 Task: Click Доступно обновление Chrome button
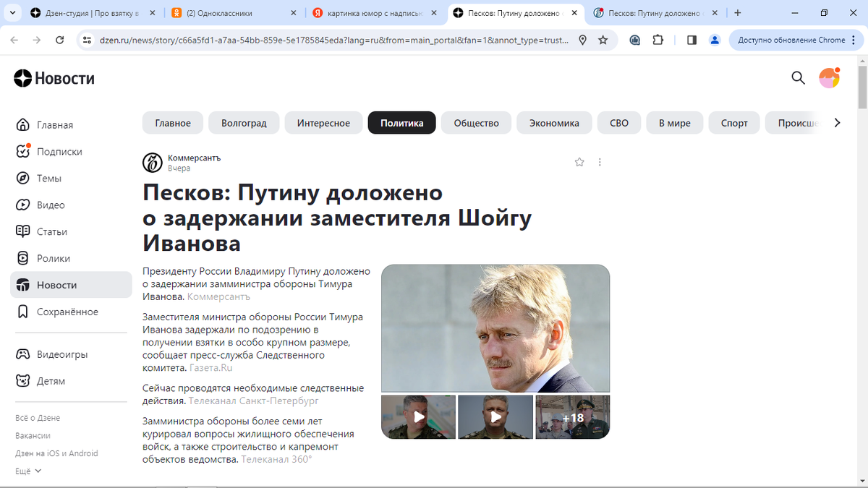[791, 40]
